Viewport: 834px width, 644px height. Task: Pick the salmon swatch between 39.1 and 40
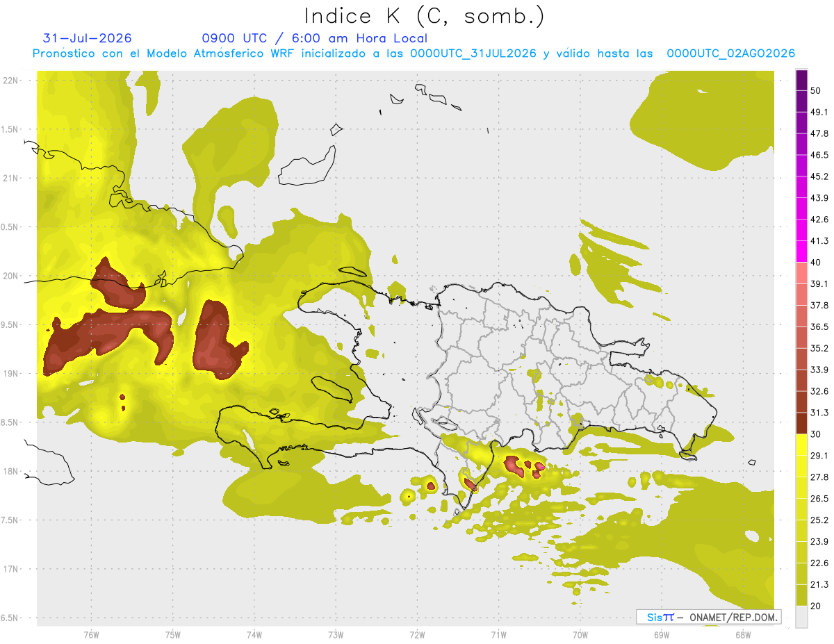[802, 274]
